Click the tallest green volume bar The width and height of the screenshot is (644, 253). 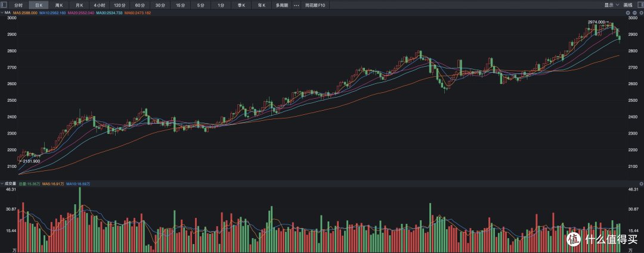click(x=80, y=220)
